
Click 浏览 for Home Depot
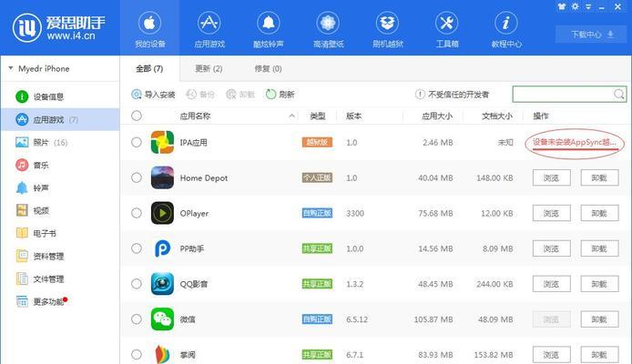pos(551,177)
